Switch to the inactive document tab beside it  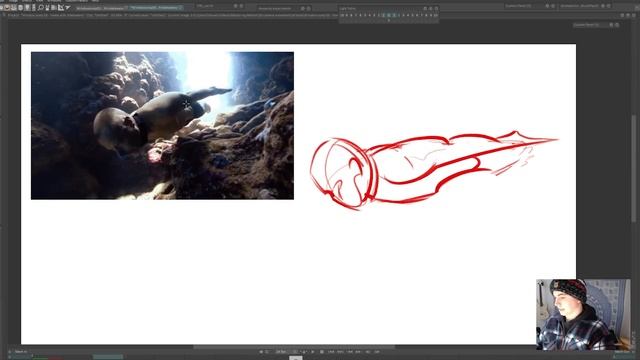102,8
